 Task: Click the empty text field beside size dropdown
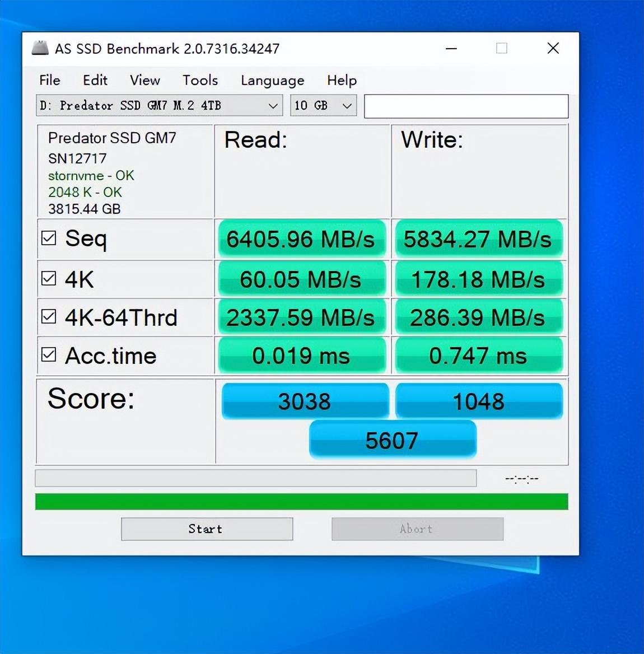(466, 106)
